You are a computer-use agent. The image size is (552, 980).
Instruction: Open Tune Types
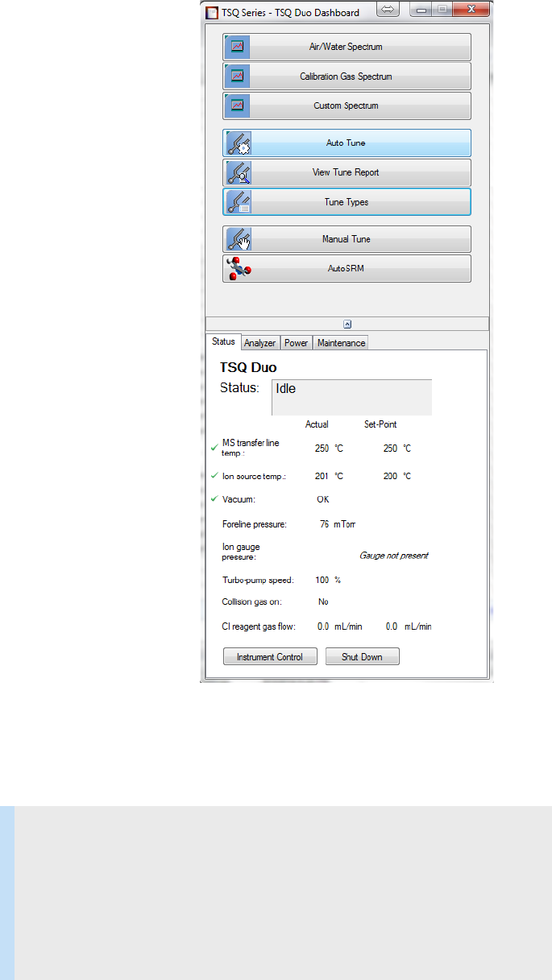coord(347,202)
